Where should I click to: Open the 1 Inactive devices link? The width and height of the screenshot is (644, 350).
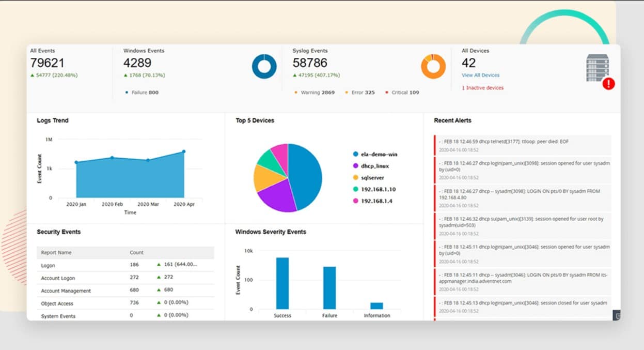pos(482,88)
